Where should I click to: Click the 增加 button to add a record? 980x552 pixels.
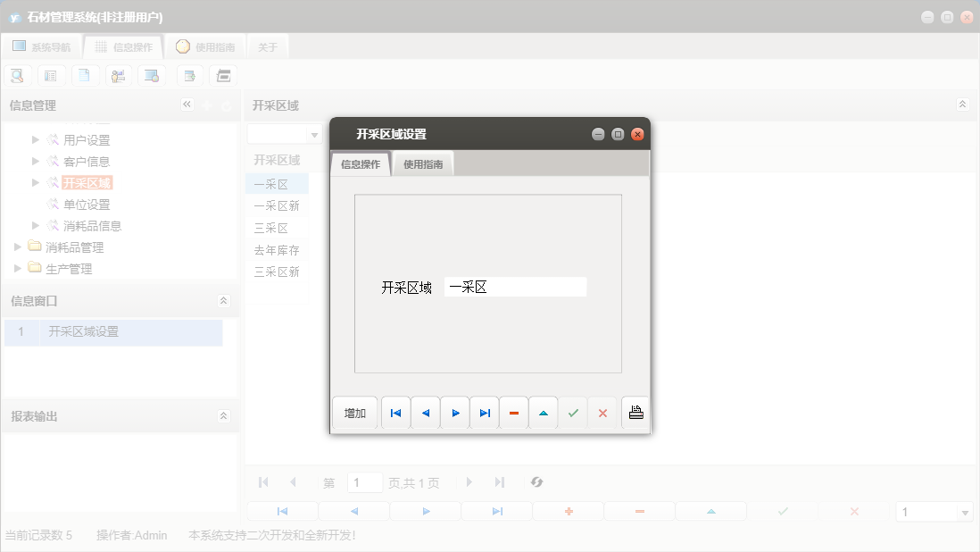[354, 412]
